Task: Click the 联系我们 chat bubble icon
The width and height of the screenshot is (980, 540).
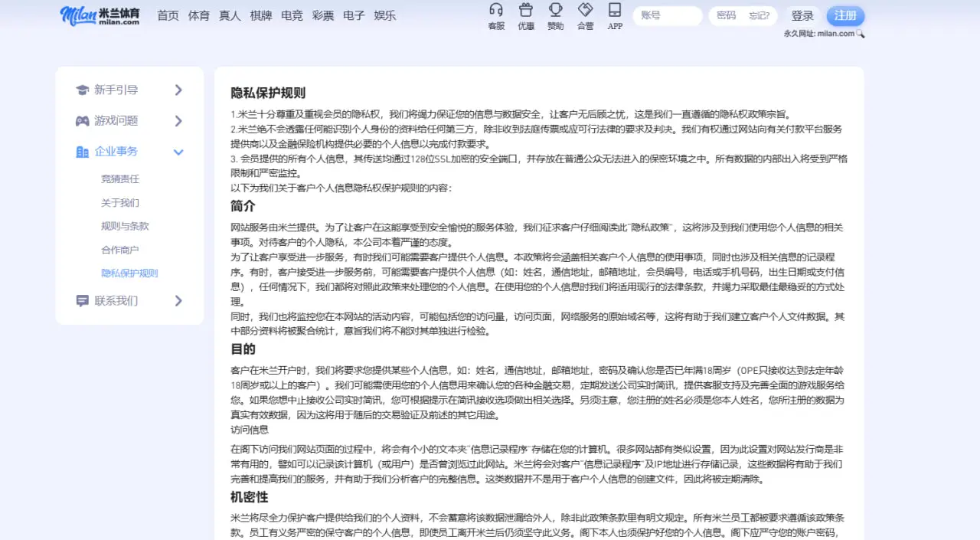Action: pos(83,301)
